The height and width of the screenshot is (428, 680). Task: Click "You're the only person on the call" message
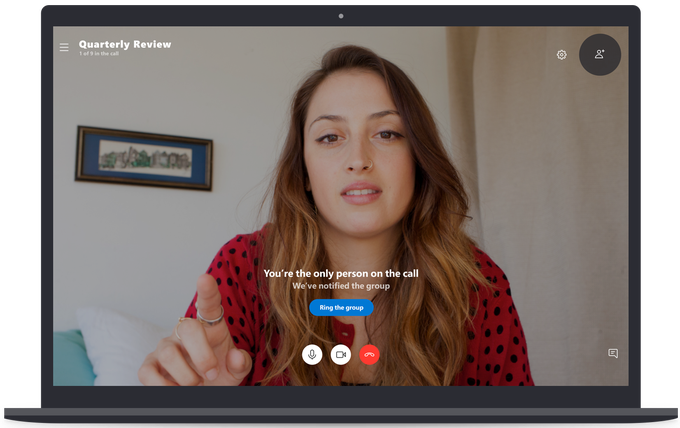click(340, 273)
